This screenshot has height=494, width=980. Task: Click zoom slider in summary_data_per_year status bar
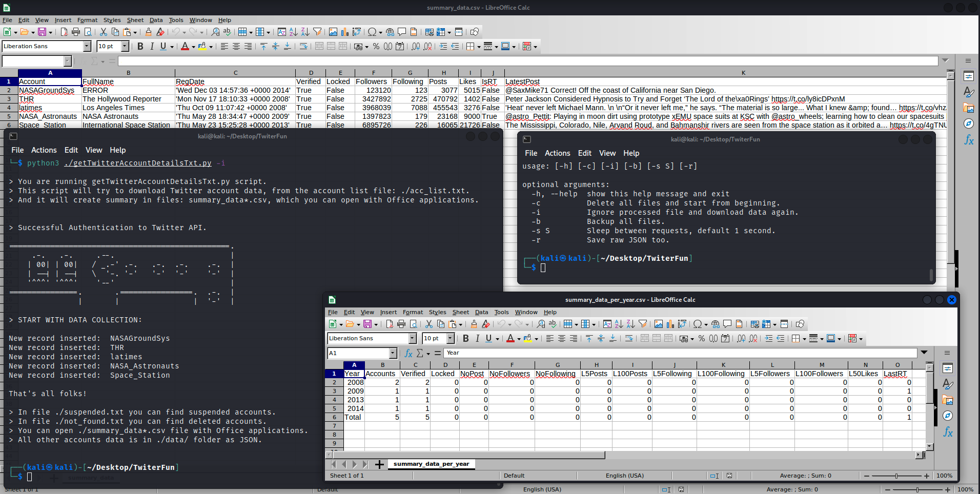[x=896, y=476]
